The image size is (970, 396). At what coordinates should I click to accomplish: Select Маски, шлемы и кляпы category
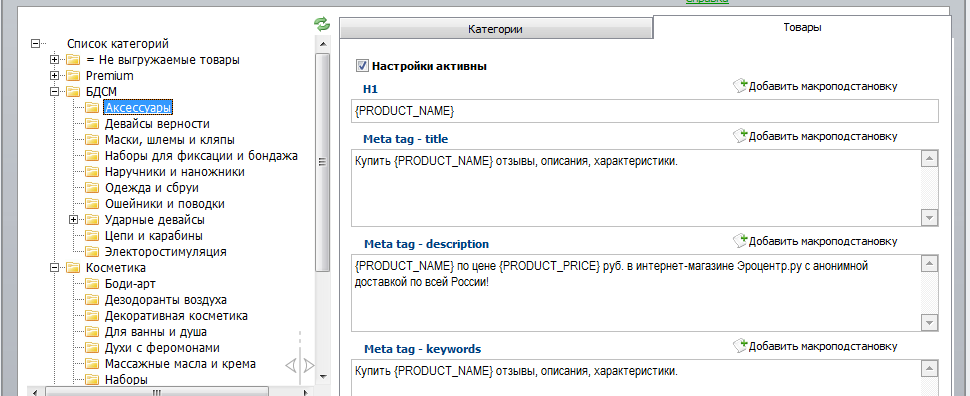170,140
